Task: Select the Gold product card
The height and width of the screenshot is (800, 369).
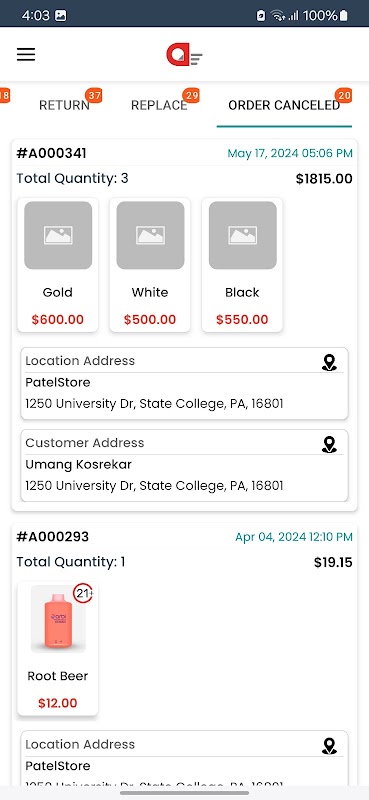Action: point(58,265)
